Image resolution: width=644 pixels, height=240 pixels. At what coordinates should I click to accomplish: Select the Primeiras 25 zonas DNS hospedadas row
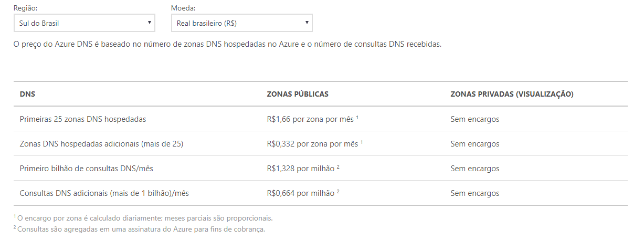point(83,119)
